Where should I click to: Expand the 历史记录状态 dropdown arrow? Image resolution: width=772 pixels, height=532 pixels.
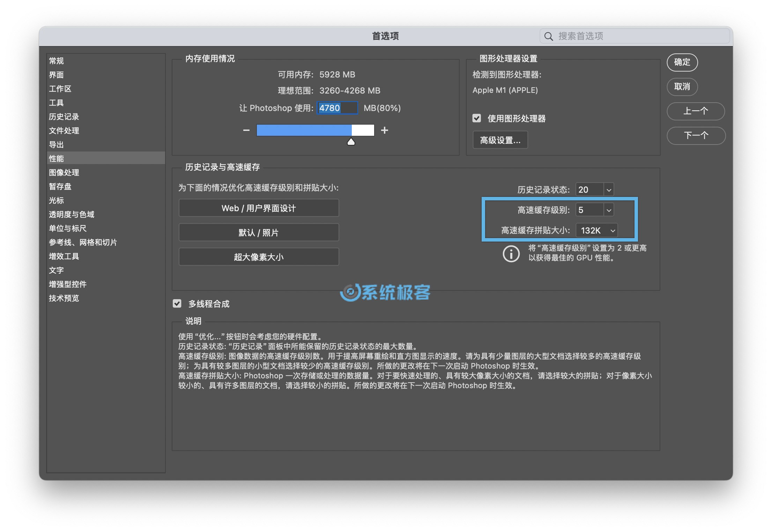609,190
